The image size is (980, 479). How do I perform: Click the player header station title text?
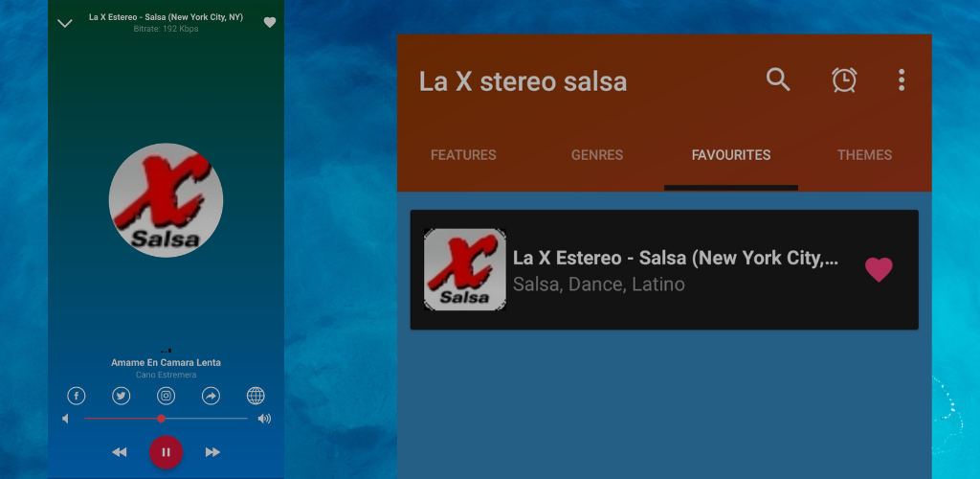coord(166,17)
